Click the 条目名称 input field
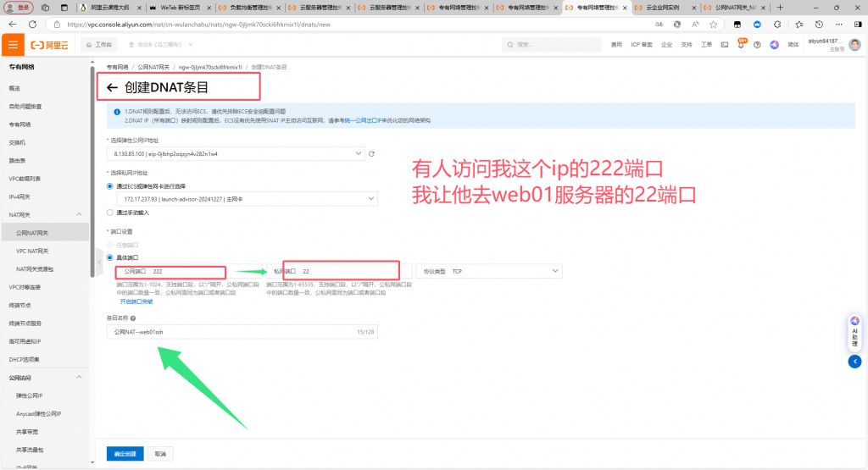Viewport: 868px width, 470px height. click(x=242, y=332)
